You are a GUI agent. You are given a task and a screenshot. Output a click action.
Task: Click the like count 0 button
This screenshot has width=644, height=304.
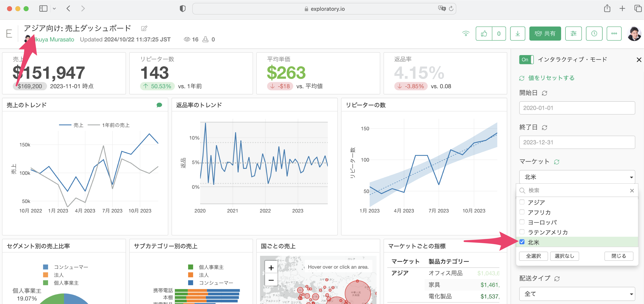click(x=499, y=34)
